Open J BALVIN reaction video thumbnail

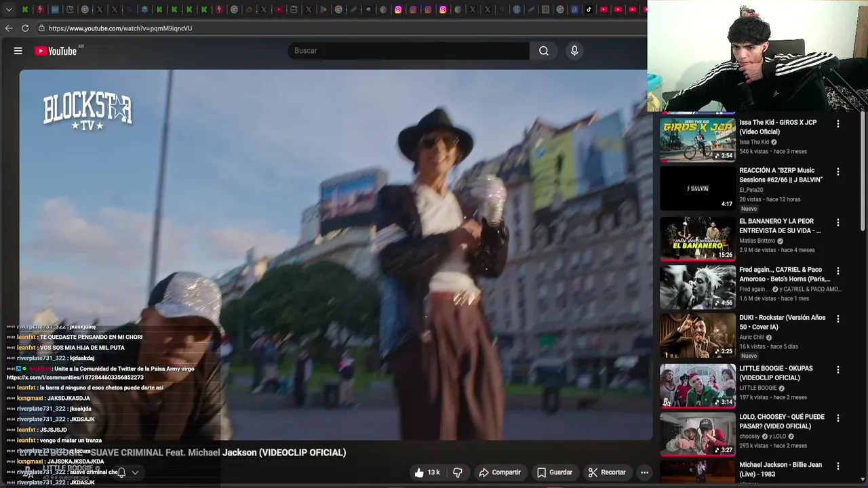click(x=698, y=188)
